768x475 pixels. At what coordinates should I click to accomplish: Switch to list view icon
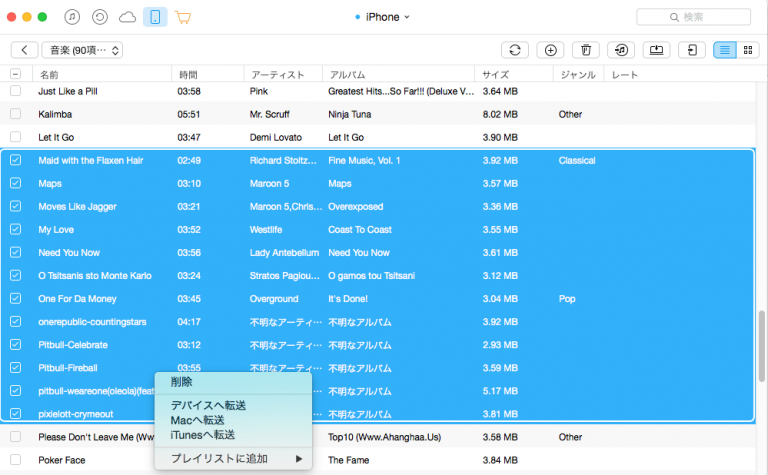725,50
